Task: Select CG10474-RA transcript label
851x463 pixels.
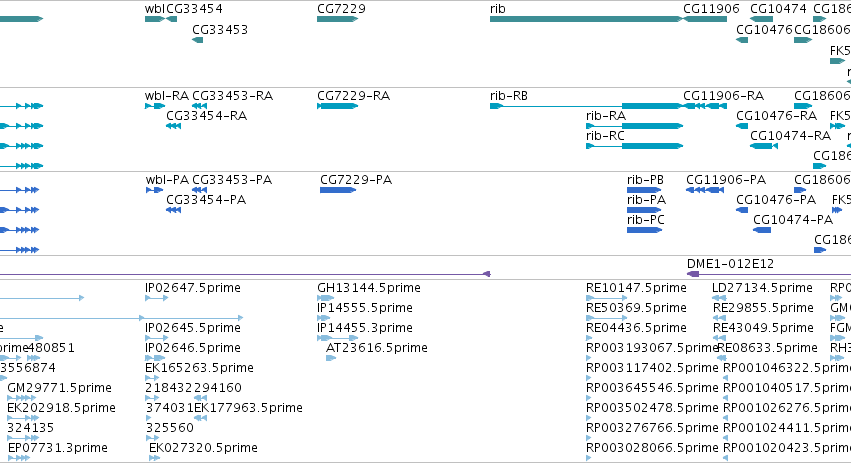Action: [x=790, y=136]
